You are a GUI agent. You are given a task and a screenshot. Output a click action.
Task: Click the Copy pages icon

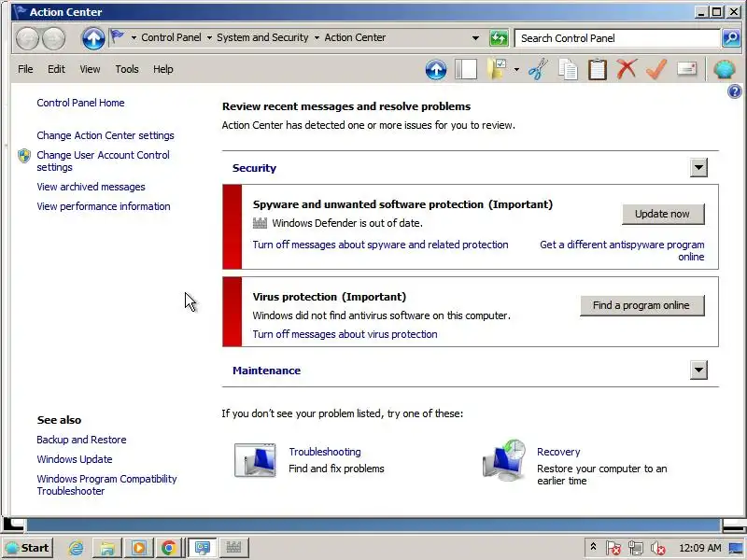568,69
